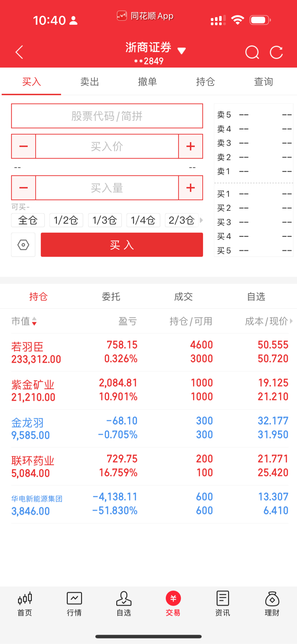Select 卖2 order book row
Viewport: 297px width, 644px height.
click(x=254, y=157)
